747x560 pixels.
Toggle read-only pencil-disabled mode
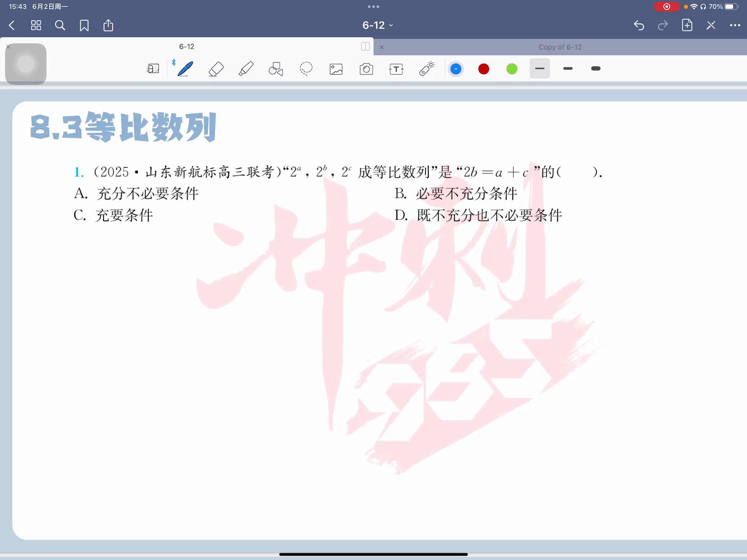(x=711, y=25)
